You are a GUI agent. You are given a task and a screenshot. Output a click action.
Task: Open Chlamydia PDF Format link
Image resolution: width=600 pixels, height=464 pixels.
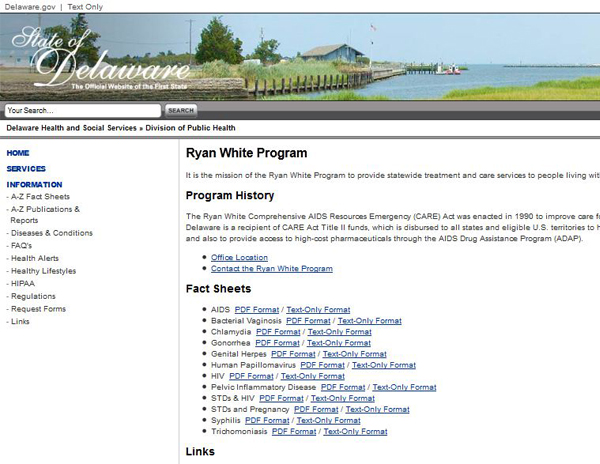[278, 332]
